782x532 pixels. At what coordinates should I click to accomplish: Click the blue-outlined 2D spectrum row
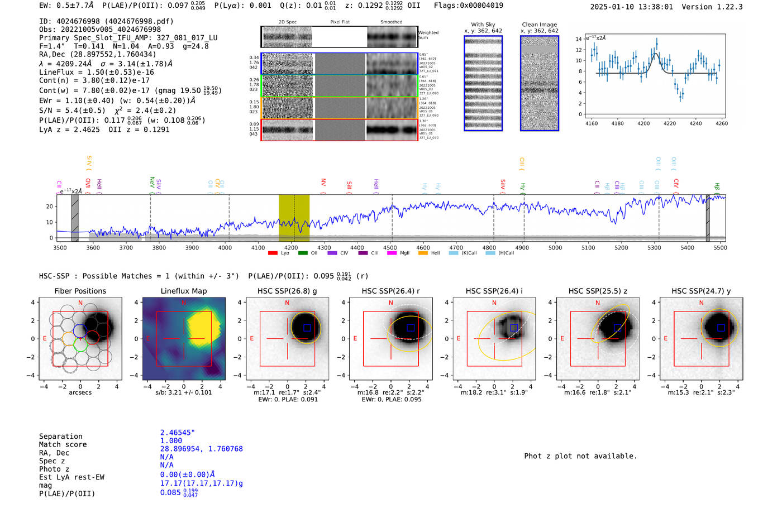point(339,64)
